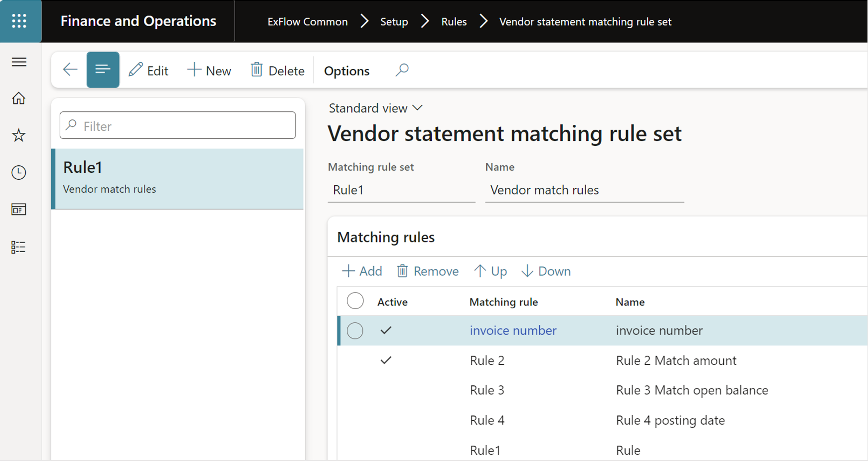
Task: Select the Rule 2 matching rule cell
Action: click(487, 361)
